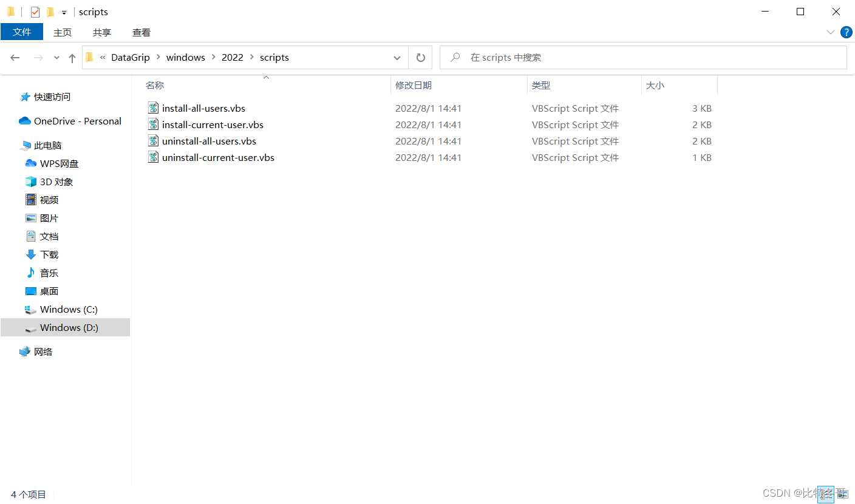Go up one folder level arrow

72,58
